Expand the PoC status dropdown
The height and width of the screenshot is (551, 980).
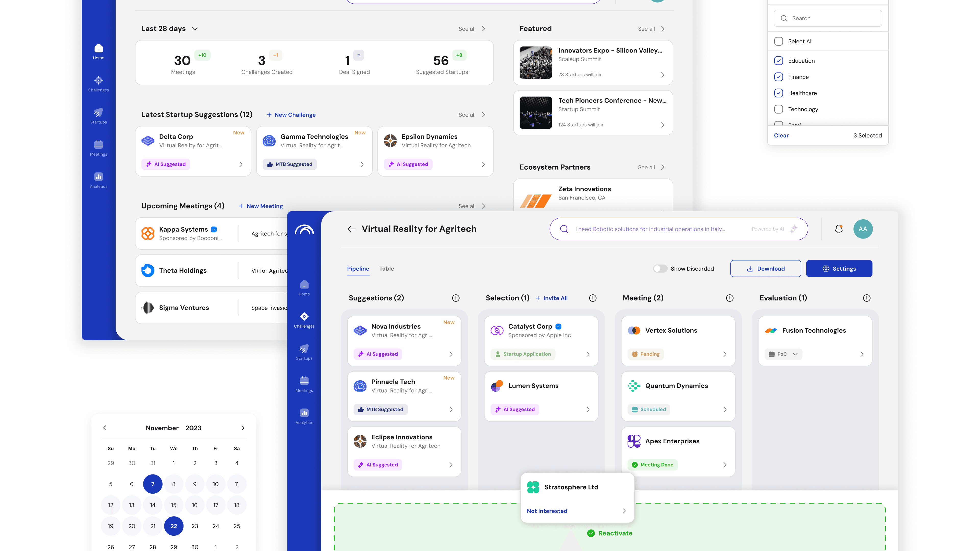[x=783, y=354]
